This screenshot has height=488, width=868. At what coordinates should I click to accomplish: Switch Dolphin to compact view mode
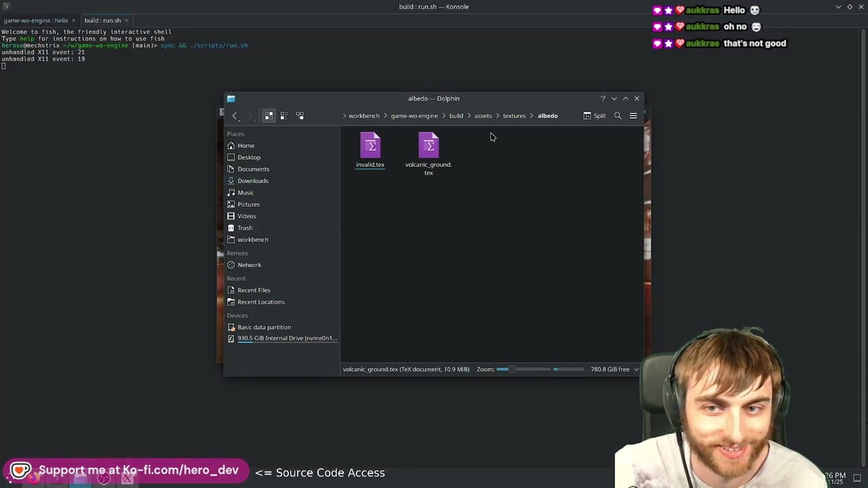tap(284, 116)
